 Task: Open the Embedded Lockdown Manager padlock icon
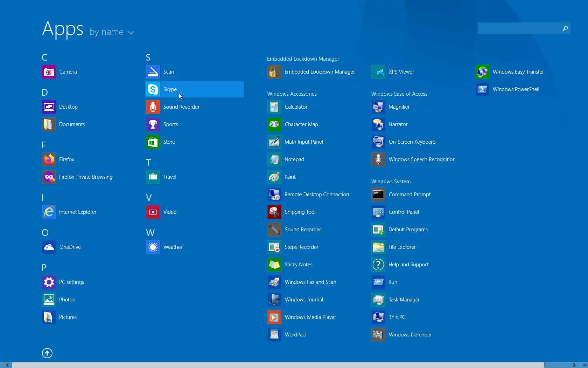tap(274, 72)
